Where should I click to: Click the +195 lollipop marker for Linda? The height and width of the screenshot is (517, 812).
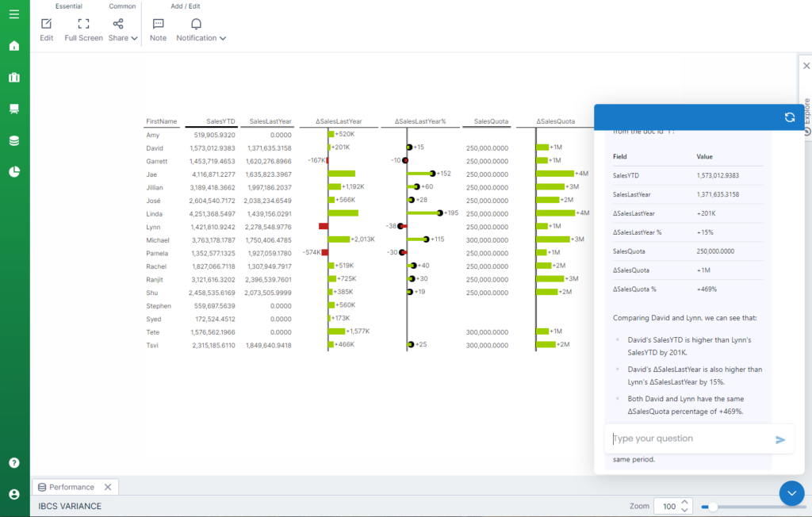[x=439, y=213]
